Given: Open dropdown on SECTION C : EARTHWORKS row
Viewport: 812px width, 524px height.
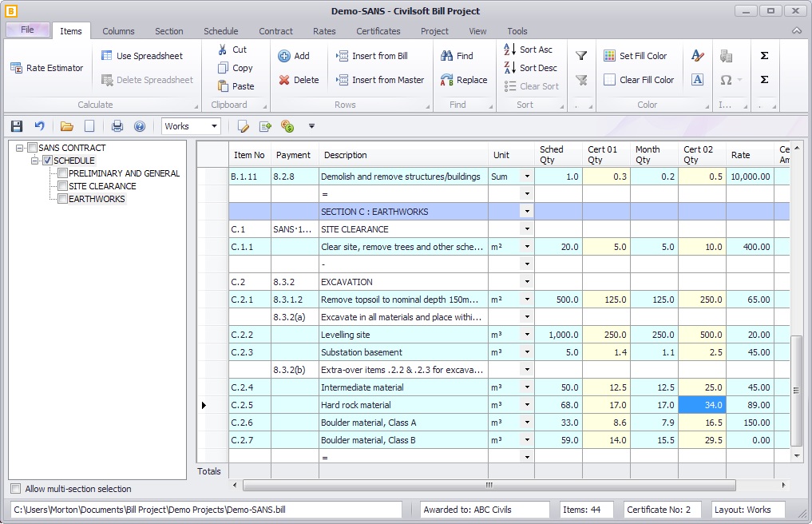Looking at the screenshot, I should [527, 212].
